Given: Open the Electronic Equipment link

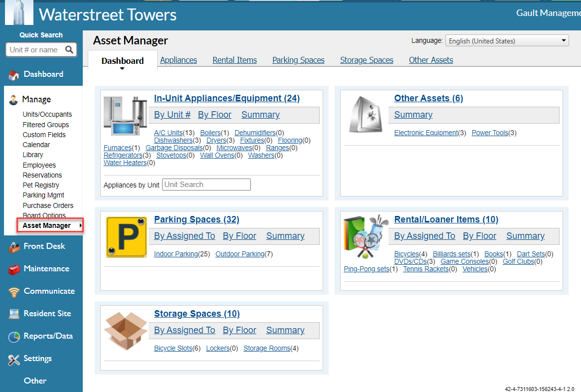Looking at the screenshot, I should click(x=426, y=133).
